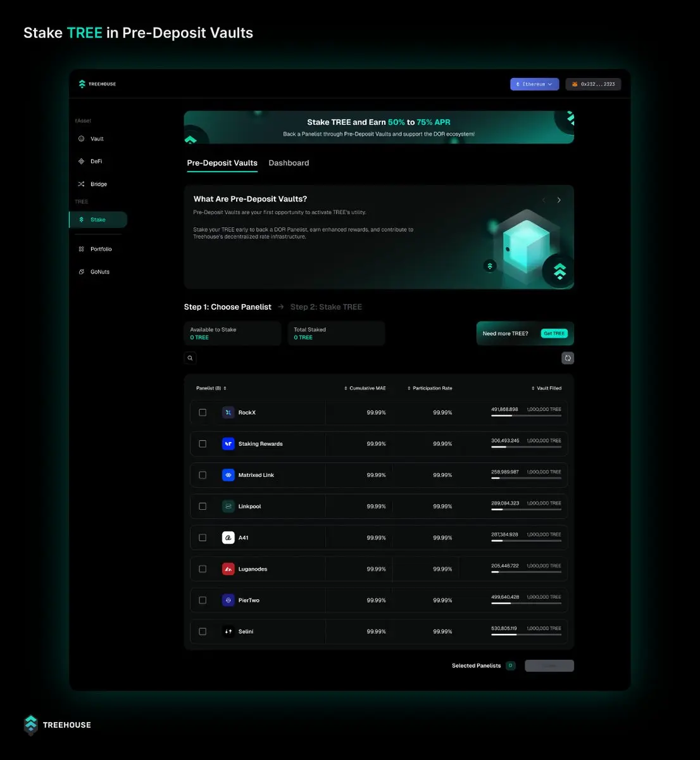Check the Matrixed Link panelist checkbox

pos(203,475)
